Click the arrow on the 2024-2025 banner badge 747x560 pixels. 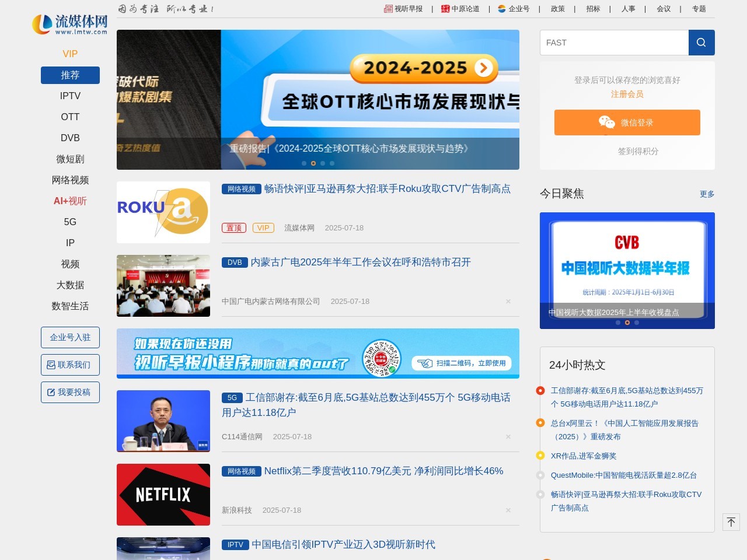coord(483,68)
